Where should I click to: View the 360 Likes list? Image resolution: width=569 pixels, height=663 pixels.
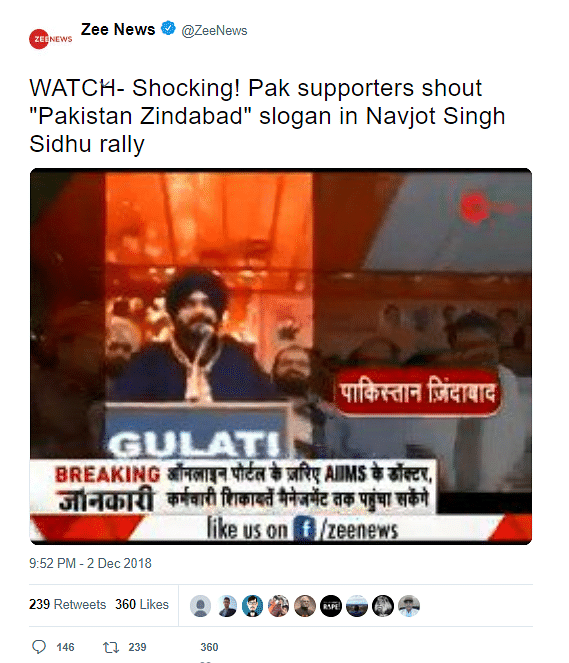[142, 604]
